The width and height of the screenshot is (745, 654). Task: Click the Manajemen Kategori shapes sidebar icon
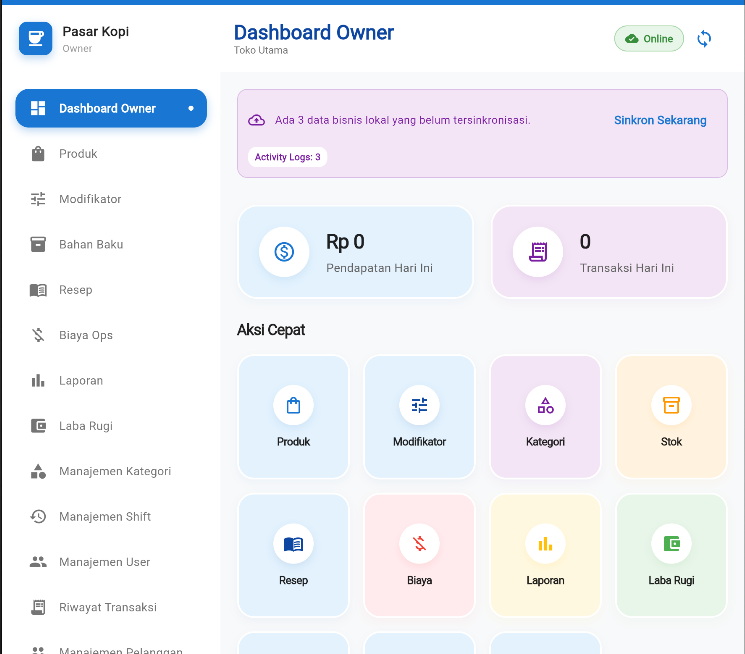point(38,471)
